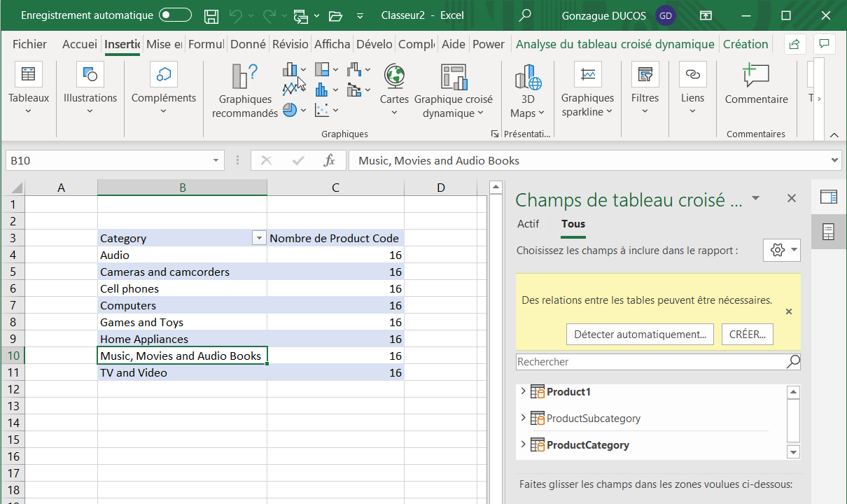Insert a column or bar chart icon
Viewport: 847px width, 504px height.
click(x=290, y=69)
